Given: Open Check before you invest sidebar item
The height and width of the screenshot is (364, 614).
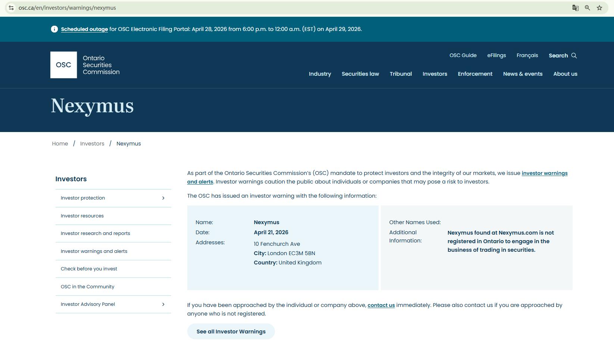Looking at the screenshot, I should click(x=113, y=269).
